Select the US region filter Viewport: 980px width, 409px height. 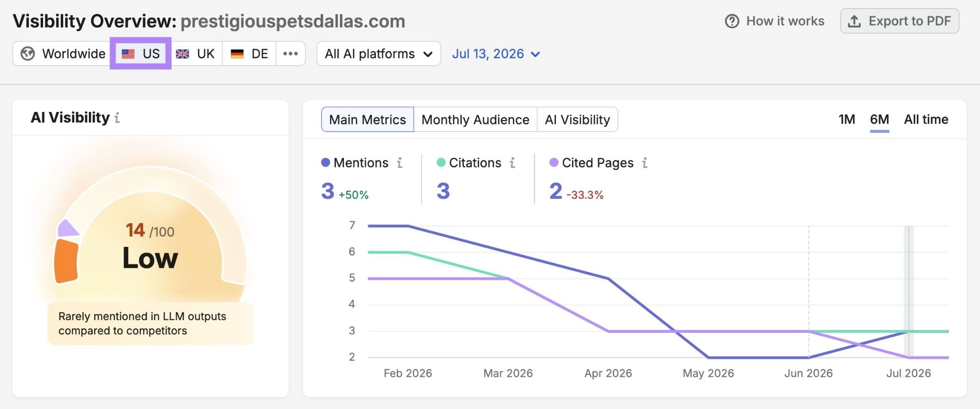[x=141, y=54]
